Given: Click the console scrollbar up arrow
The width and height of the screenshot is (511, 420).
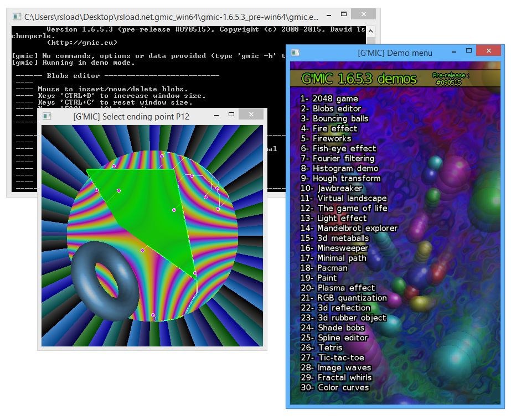Looking at the screenshot, I should click(x=370, y=32).
